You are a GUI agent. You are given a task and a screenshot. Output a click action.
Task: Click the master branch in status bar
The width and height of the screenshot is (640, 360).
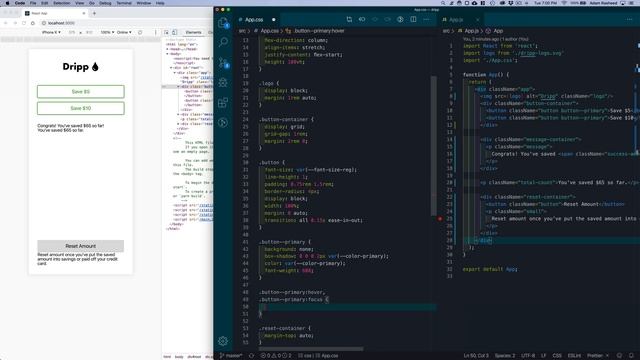(231, 356)
